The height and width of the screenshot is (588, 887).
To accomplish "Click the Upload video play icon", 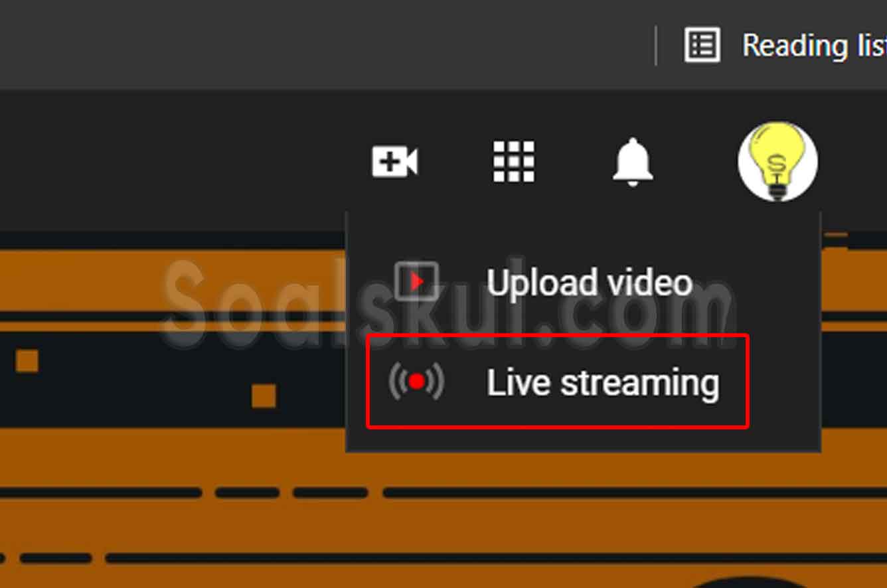I will [x=416, y=282].
